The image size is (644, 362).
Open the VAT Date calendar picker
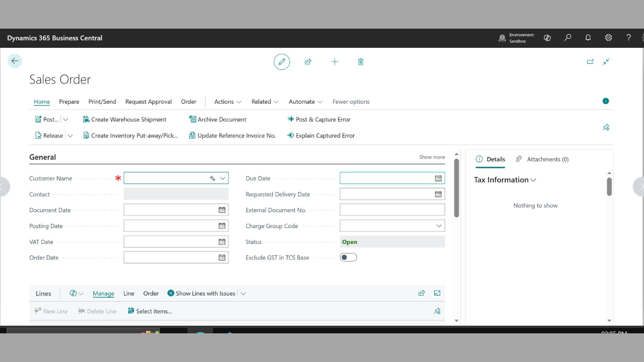(222, 242)
